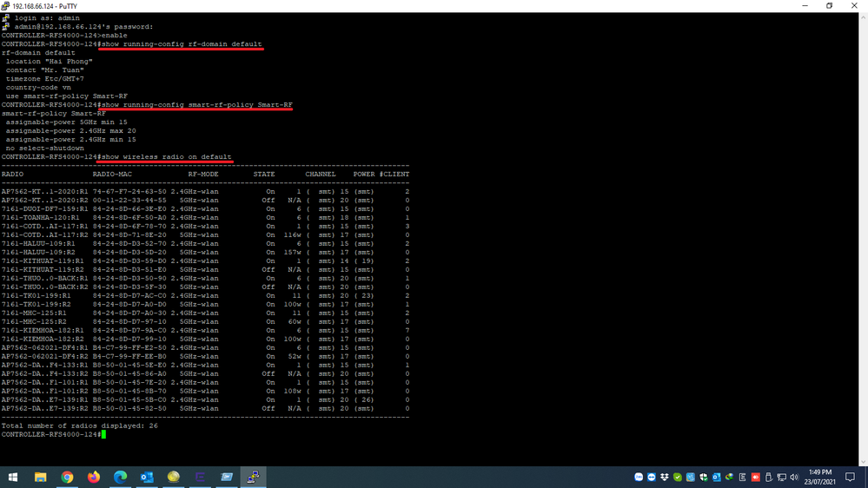Open Microsoft Edge from the taskbar

[x=121, y=477]
